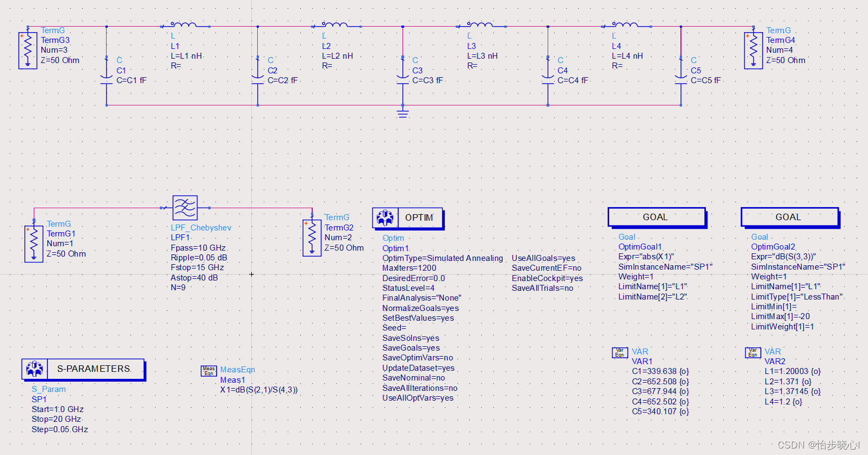Select the Stop=20 GHz parameter
Image resolution: width=868 pixels, height=455 pixels.
click(x=57, y=419)
